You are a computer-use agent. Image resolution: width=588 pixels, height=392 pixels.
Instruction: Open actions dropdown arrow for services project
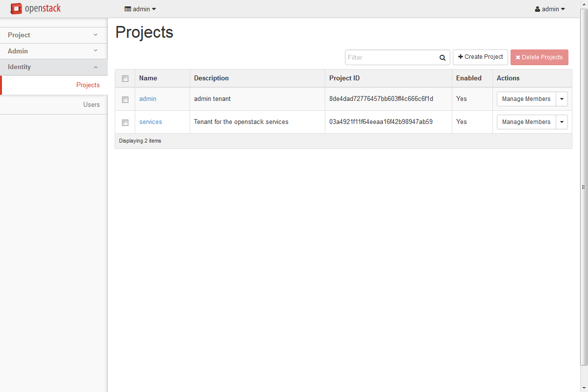(x=562, y=122)
